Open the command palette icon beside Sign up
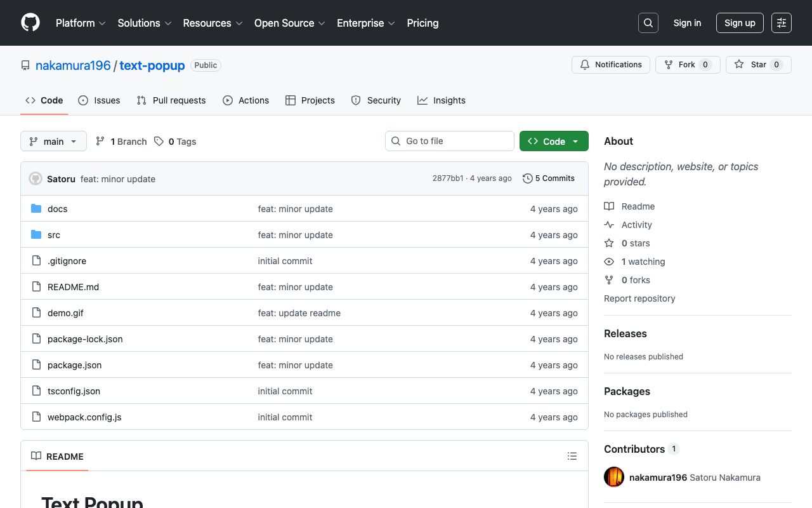Image resolution: width=812 pixels, height=508 pixels. pos(781,22)
